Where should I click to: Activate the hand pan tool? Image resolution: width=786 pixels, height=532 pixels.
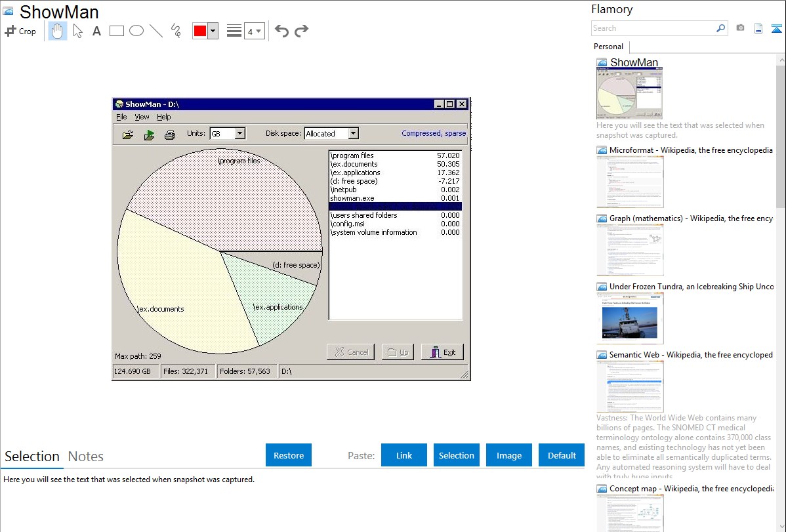58,31
